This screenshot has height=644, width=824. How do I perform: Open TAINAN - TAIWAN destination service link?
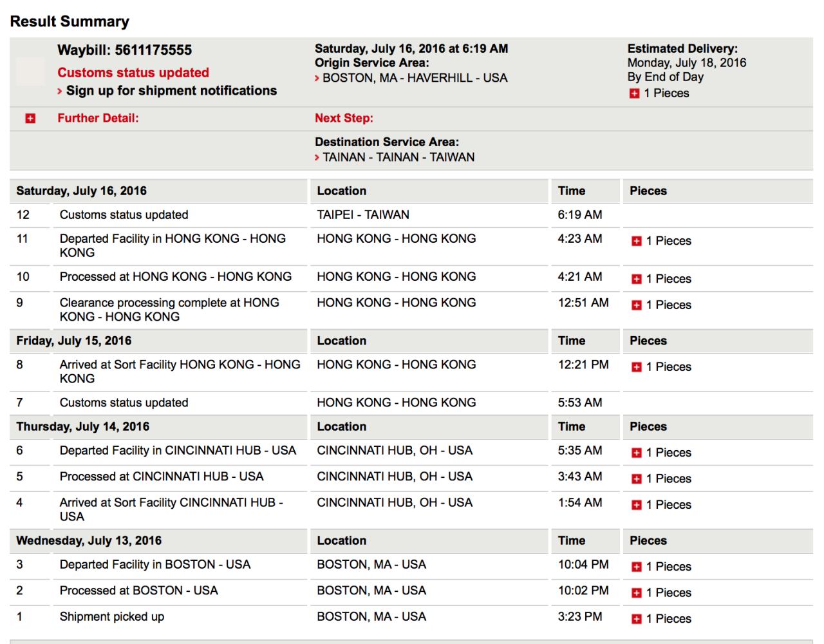[398, 157]
